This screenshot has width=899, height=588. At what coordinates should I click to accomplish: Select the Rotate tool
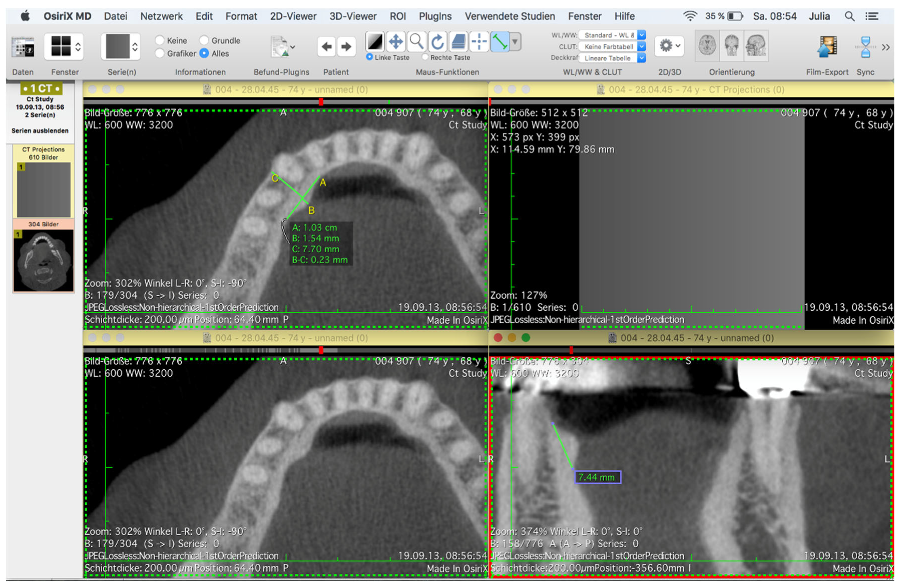(x=437, y=41)
